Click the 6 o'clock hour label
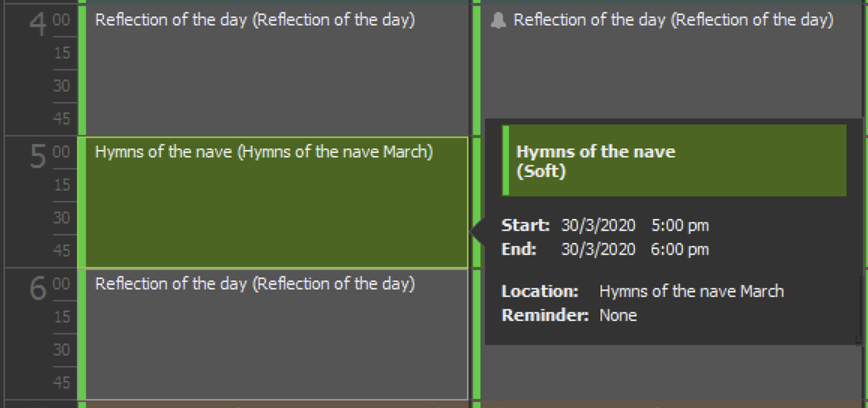Image resolution: width=868 pixels, height=408 pixels. click(x=38, y=288)
